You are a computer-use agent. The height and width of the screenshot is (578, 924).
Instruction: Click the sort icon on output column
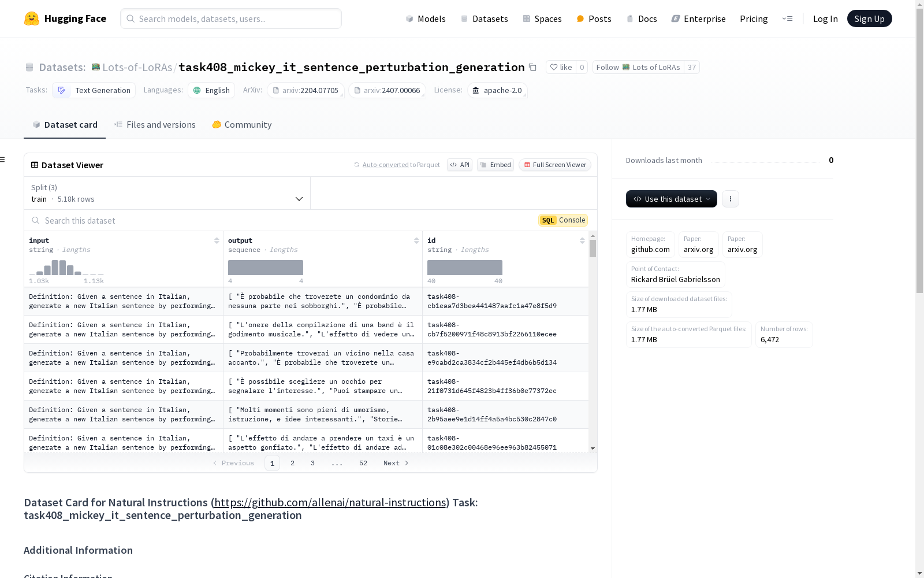pos(416,240)
